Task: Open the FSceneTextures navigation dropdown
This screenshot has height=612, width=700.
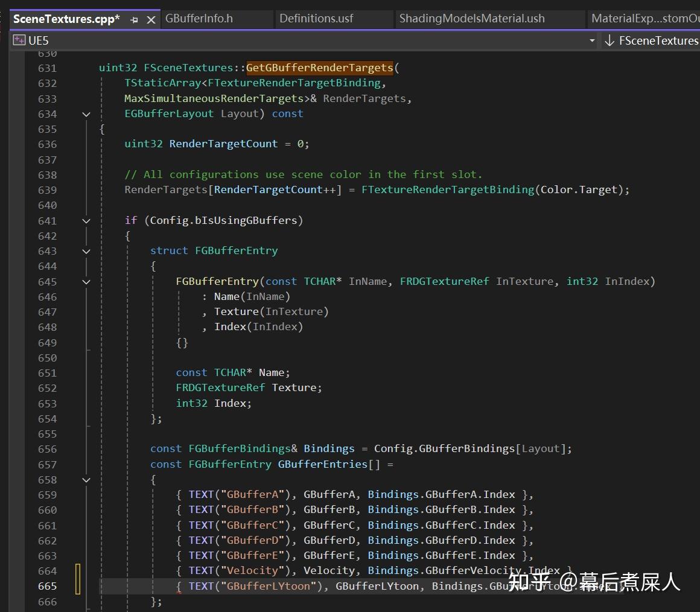Action: [658, 40]
